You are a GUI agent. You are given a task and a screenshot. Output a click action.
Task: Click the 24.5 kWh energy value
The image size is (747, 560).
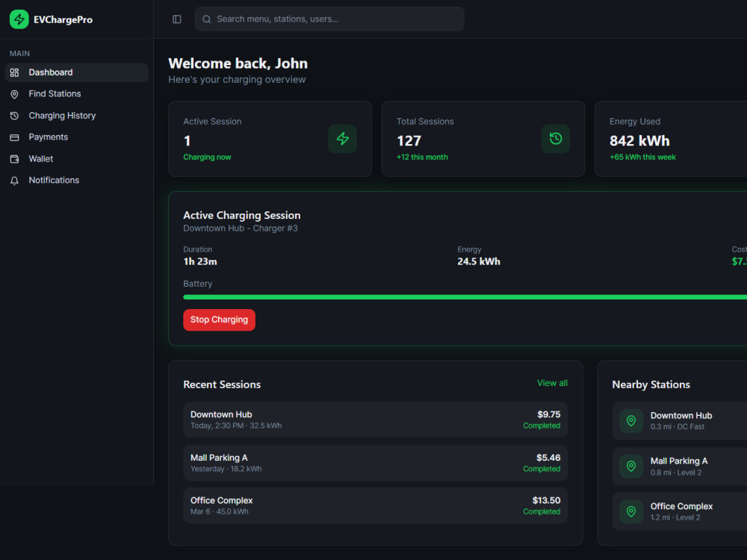(479, 261)
